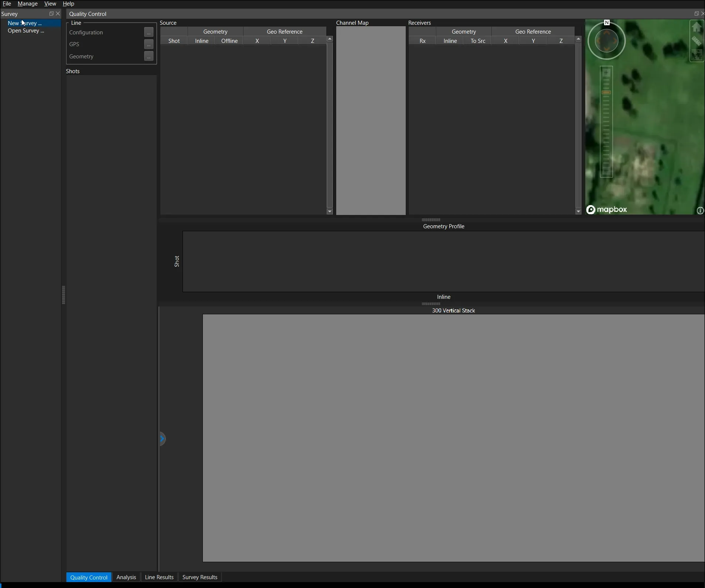The width and height of the screenshot is (705, 588).
Task: Click the N north compass marker
Action: tap(607, 23)
